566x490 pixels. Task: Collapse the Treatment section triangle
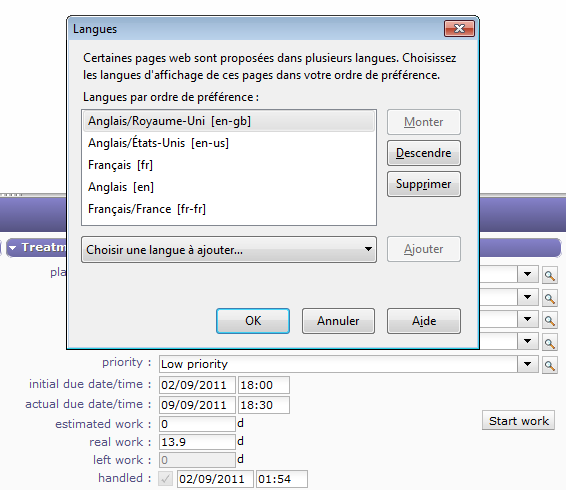point(13,248)
